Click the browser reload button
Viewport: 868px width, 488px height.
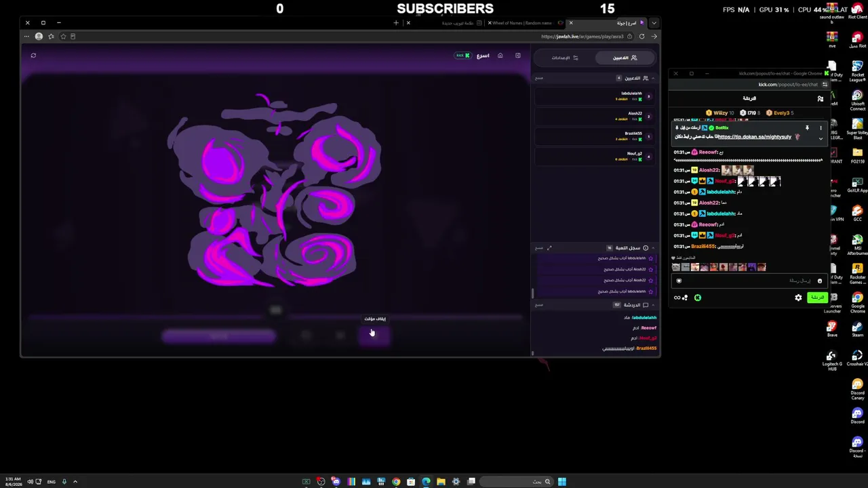tap(642, 37)
